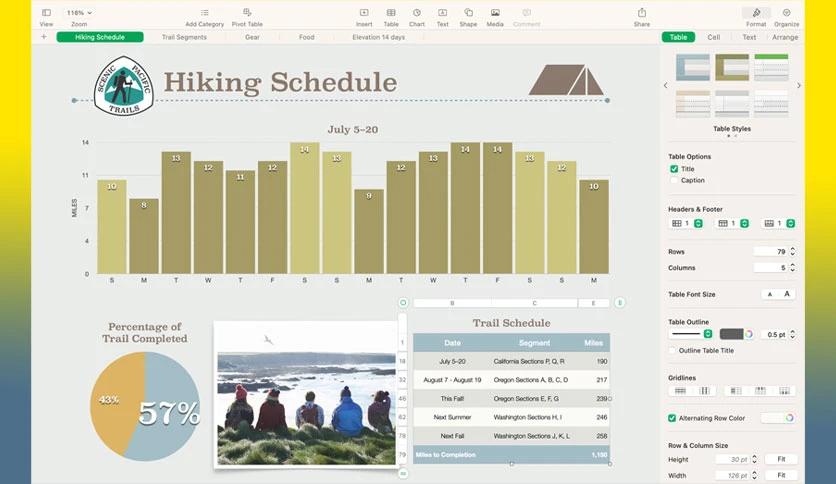
Task: Add a new sheet with the plus icon
Action: [44, 37]
